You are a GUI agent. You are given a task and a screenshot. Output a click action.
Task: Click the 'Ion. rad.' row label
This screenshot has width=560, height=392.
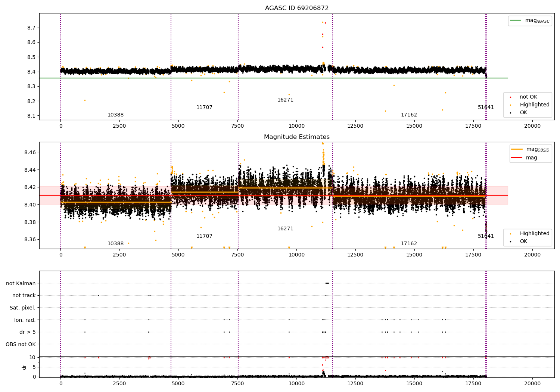(x=25, y=320)
